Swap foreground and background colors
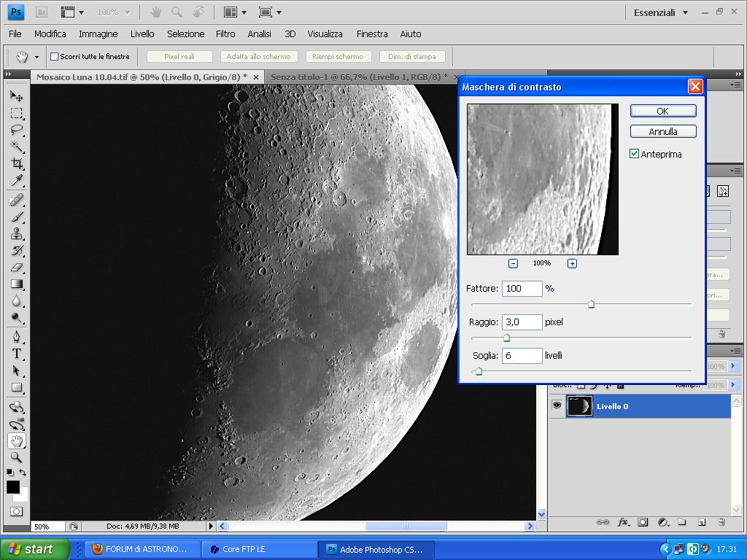 (23, 472)
